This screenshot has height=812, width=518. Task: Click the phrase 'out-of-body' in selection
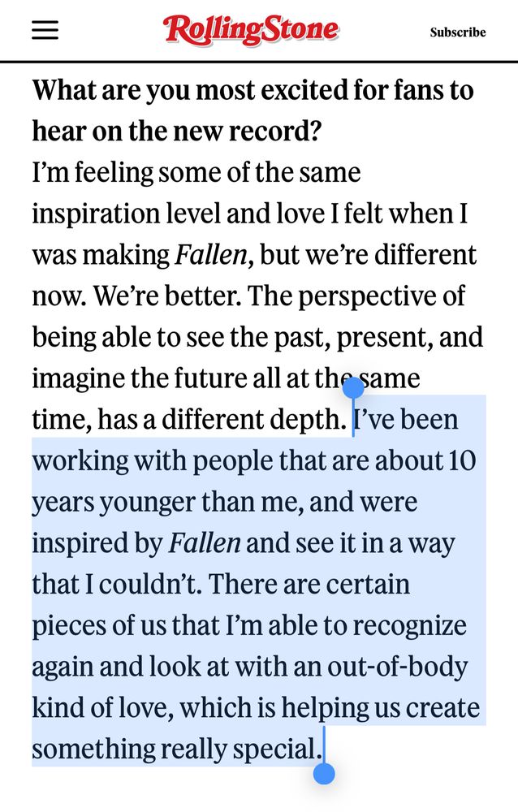tap(397, 667)
